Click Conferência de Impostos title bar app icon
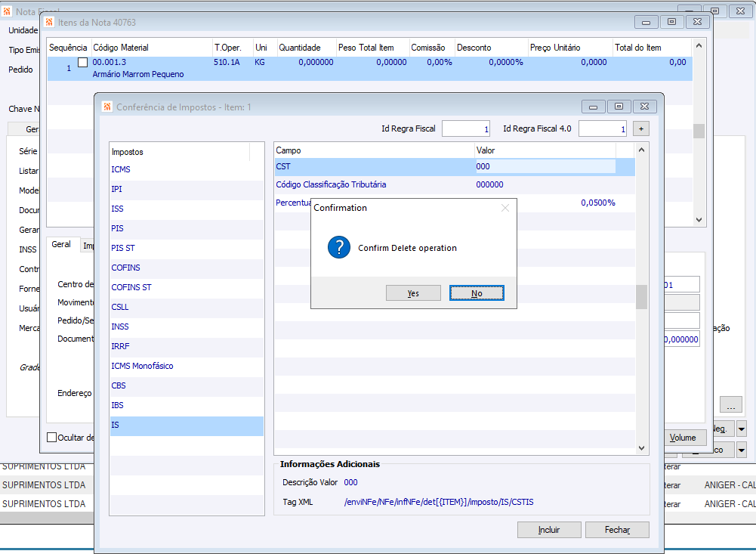The image size is (756, 554). pos(107,107)
